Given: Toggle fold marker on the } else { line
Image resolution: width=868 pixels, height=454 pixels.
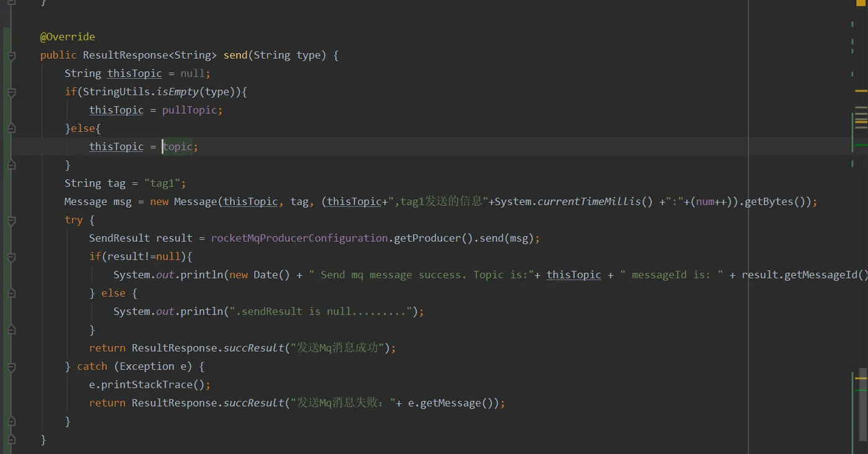Looking at the screenshot, I should click(11, 293).
